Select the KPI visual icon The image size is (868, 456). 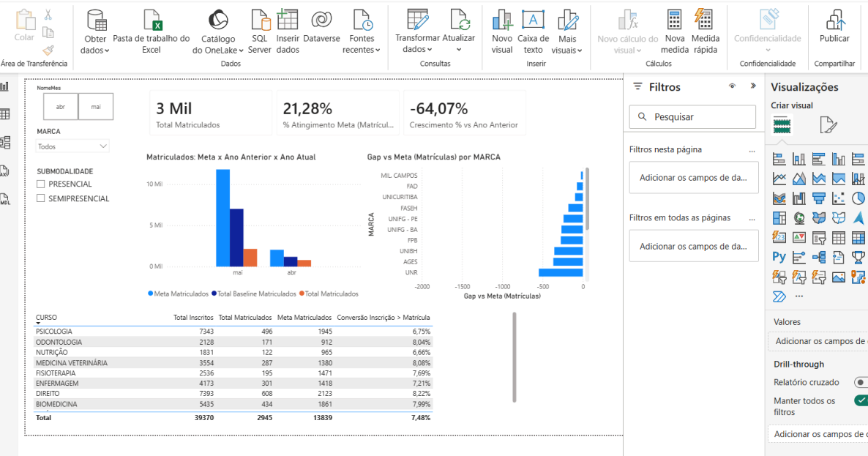click(x=798, y=238)
